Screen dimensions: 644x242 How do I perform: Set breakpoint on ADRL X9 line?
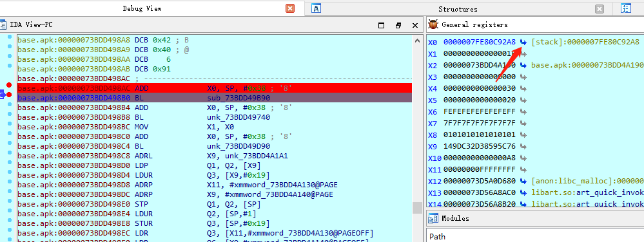10,153
